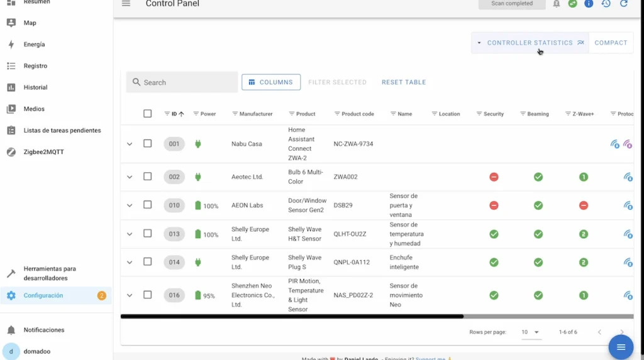Click the red security icon in node 002 row

(494, 177)
